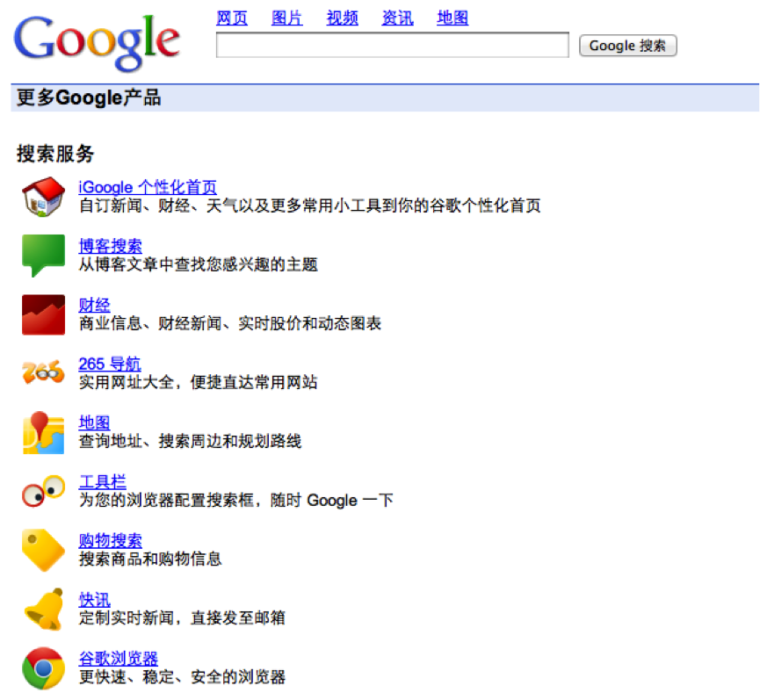The width and height of the screenshot is (760, 700).
Task: Open the 博客搜索 link
Action: click(111, 246)
